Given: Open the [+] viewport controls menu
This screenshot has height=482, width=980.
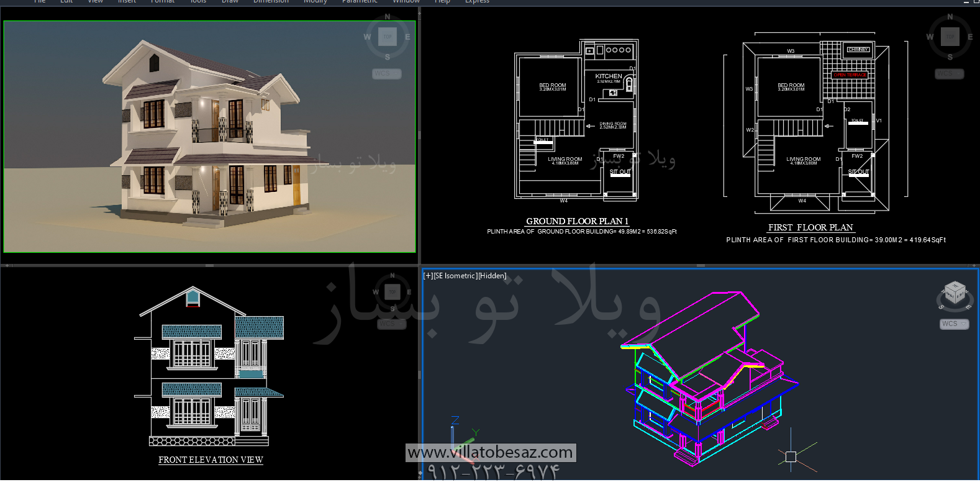Looking at the screenshot, I should coord(428,276).
